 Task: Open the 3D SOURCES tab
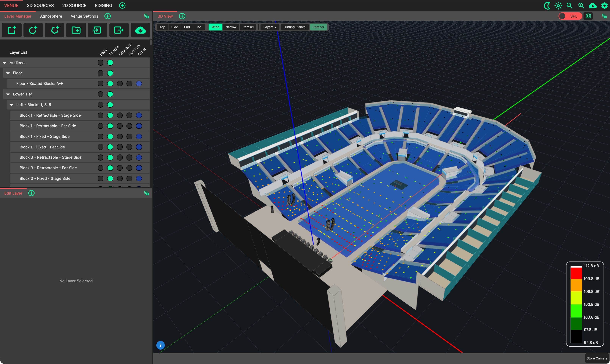coord(40,5)
